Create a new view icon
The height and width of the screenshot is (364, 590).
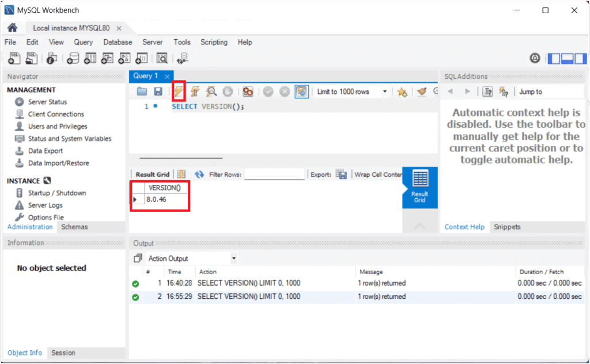pyautogui.click(x=107, y=58)
